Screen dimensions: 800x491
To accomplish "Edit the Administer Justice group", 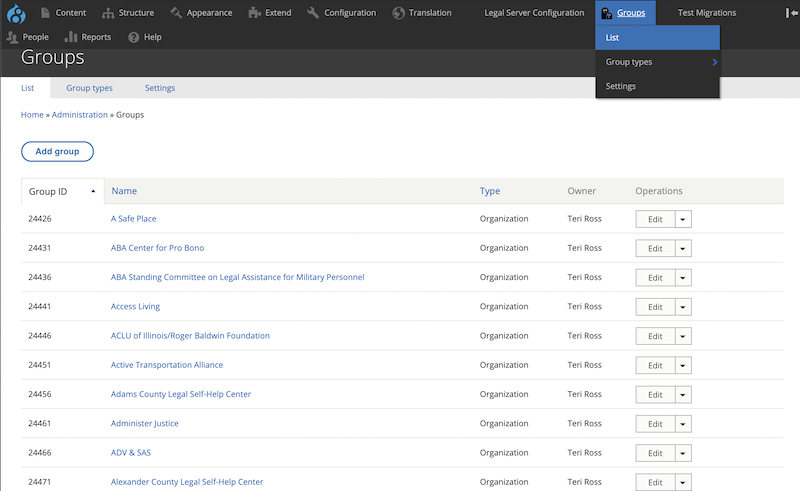I will point(655,424).
